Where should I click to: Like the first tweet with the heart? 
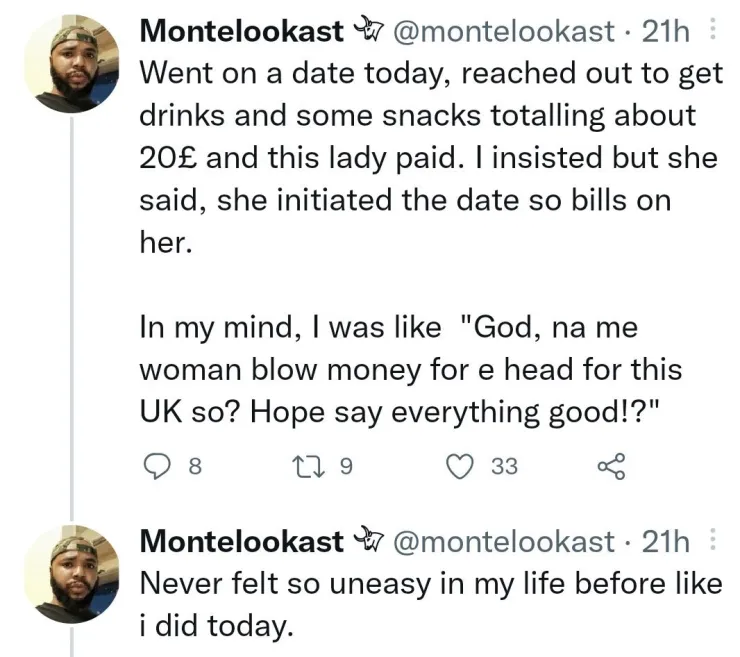(x=459, y=464)
